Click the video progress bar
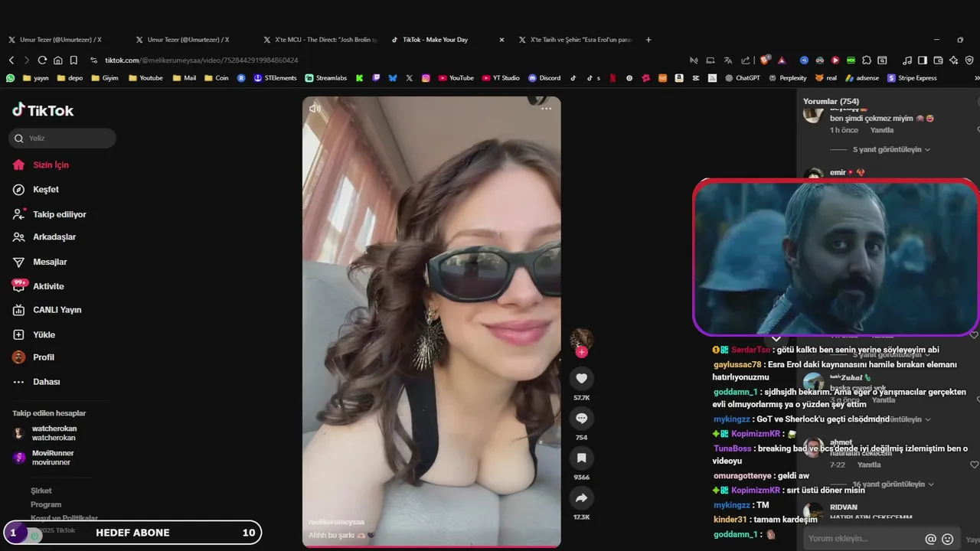Image resolution: width=980 pixels, height=551 pixels. [432, 546]
